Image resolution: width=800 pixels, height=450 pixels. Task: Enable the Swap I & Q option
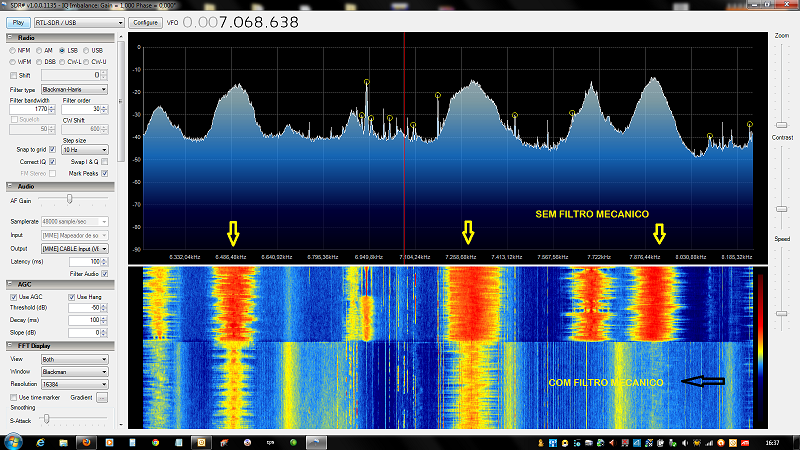pos(104,161)
